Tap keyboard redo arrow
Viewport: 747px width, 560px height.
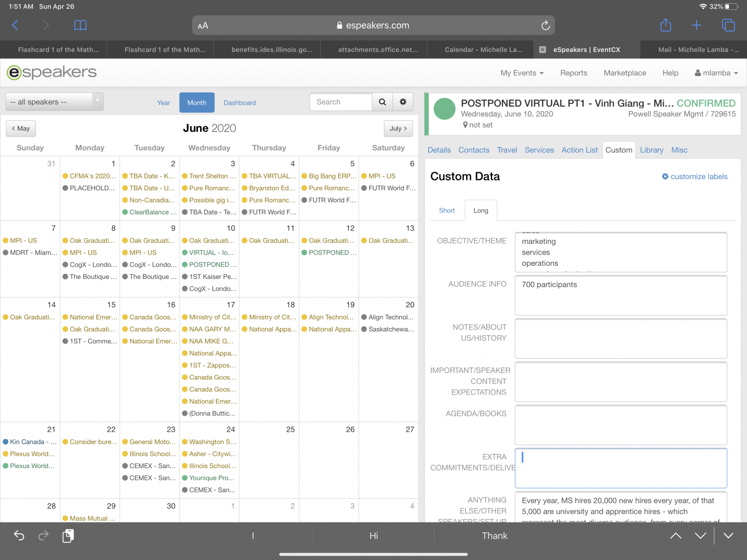(44, 536)
